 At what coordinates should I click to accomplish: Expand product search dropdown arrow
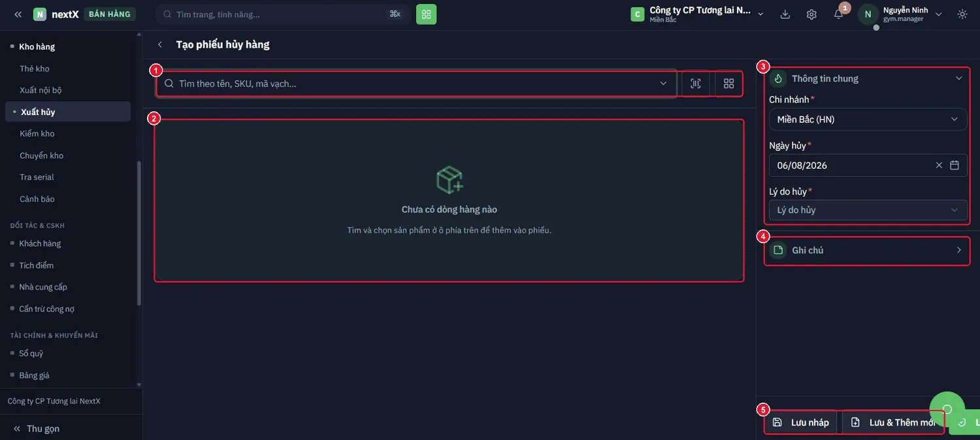pos(663,84)
